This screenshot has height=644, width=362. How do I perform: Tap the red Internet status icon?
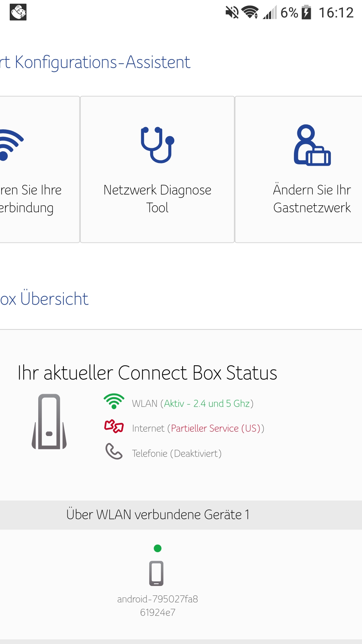click(x=114, y=426)
